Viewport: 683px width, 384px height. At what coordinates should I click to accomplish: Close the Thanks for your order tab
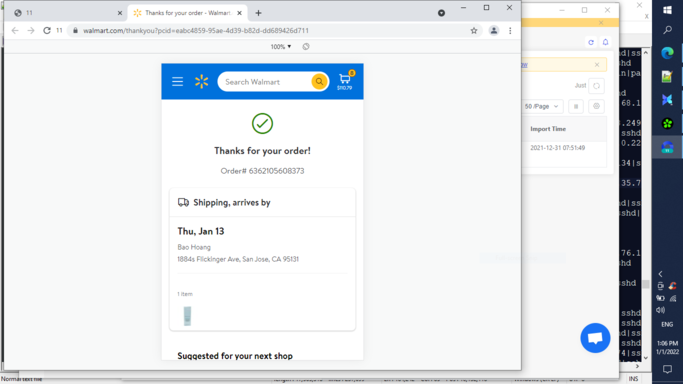[x=239, y=13]
